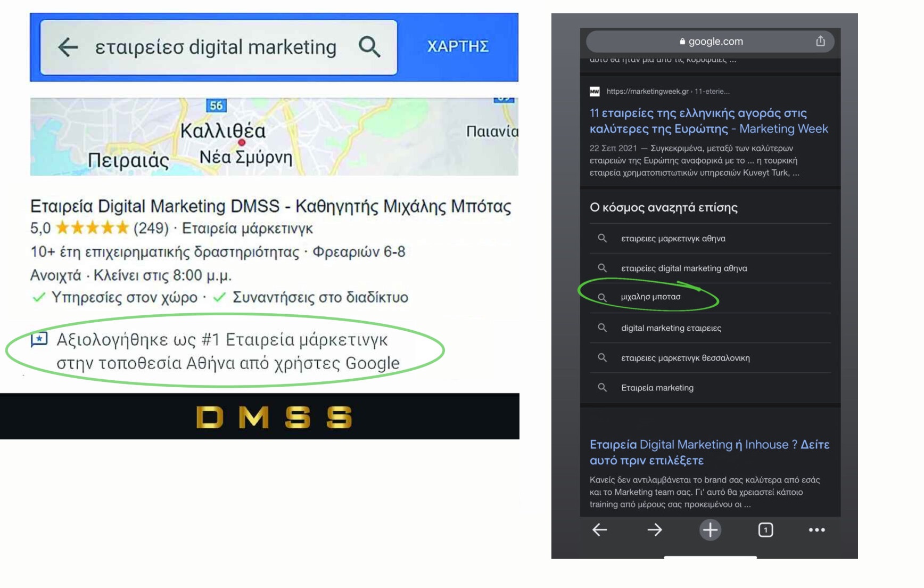Click the Υπηρεσίες στον χώρο text
924x588 pixels.
click(x=124, y=297)
